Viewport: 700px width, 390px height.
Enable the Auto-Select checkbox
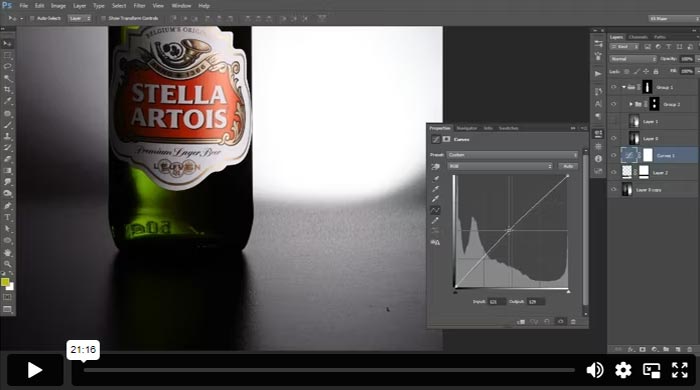point(32,18)
